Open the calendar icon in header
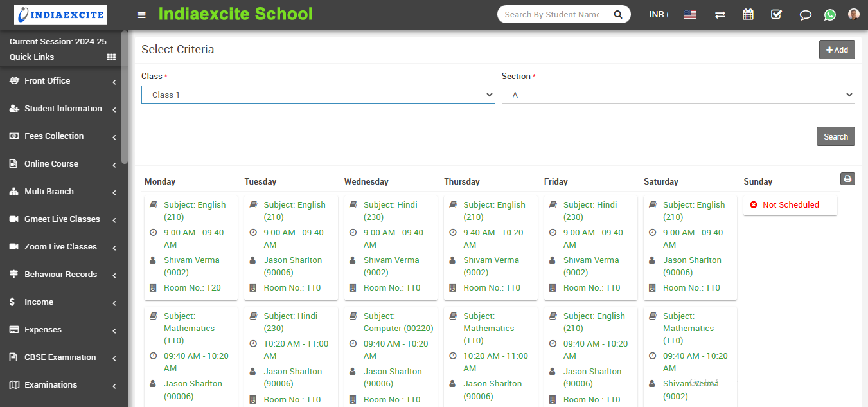Viewport: 868px width, 407px height. tap(748, 14)
